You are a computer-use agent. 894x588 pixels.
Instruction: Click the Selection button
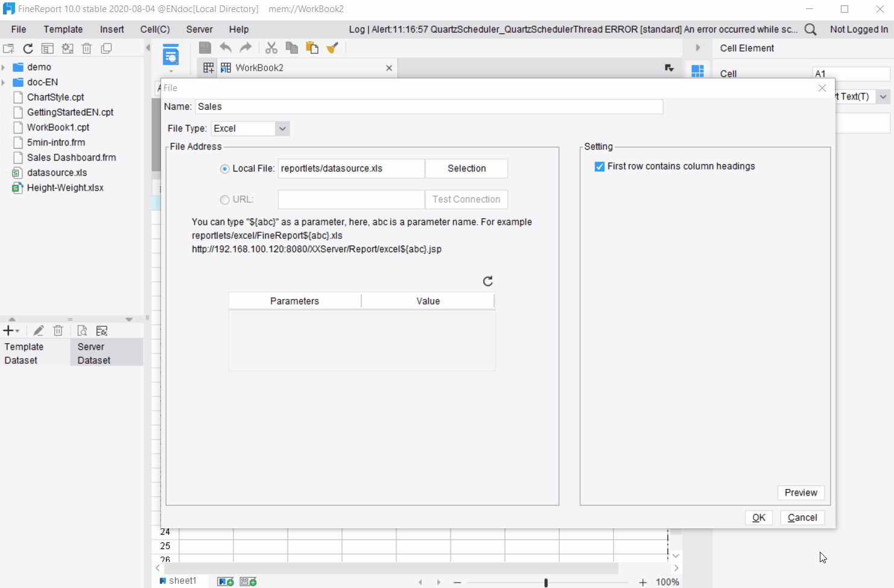tap(467, 169)
